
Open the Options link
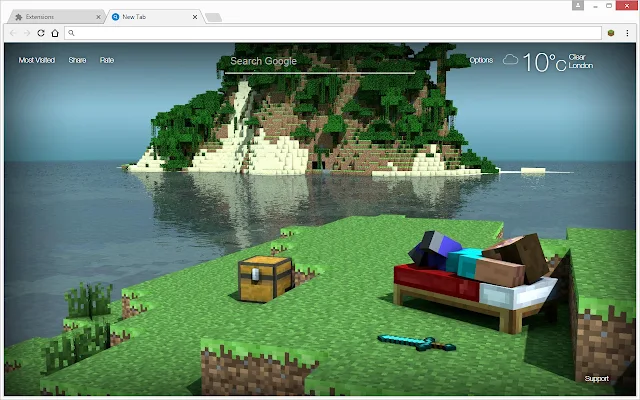coord(481,60)
